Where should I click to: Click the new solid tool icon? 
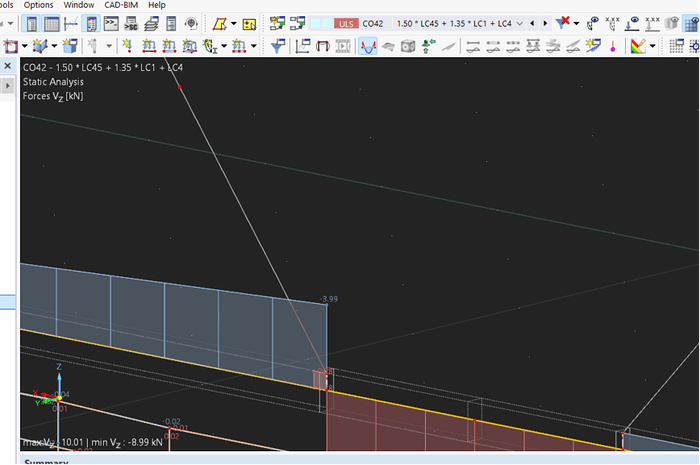pyautogui.click(x=40, y=46)
